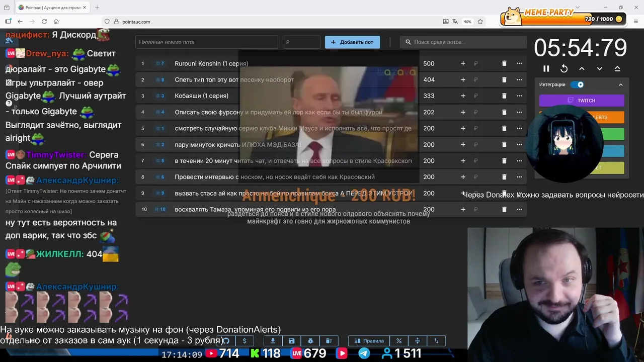
Task: Click the bug report icon in bottom toolbar
Action: pos(310,341)
